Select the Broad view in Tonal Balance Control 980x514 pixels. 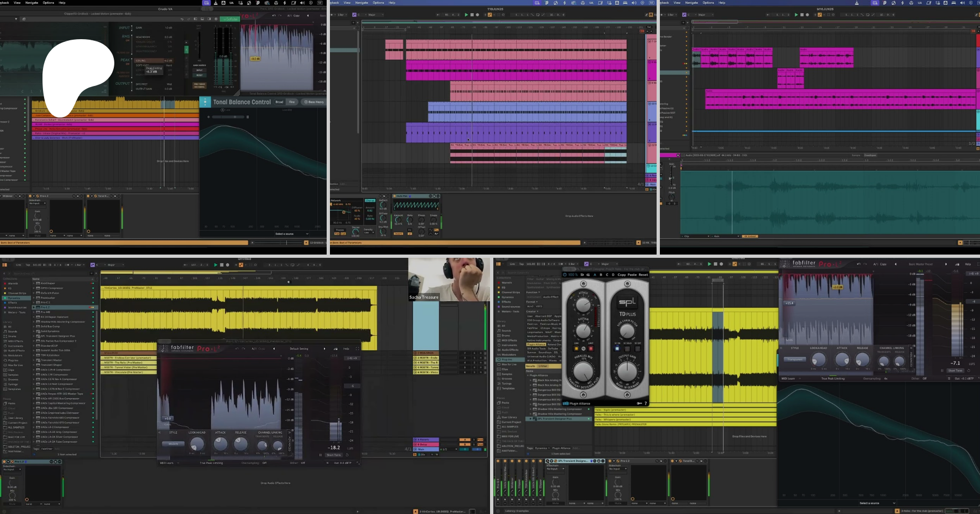point(279,102)
